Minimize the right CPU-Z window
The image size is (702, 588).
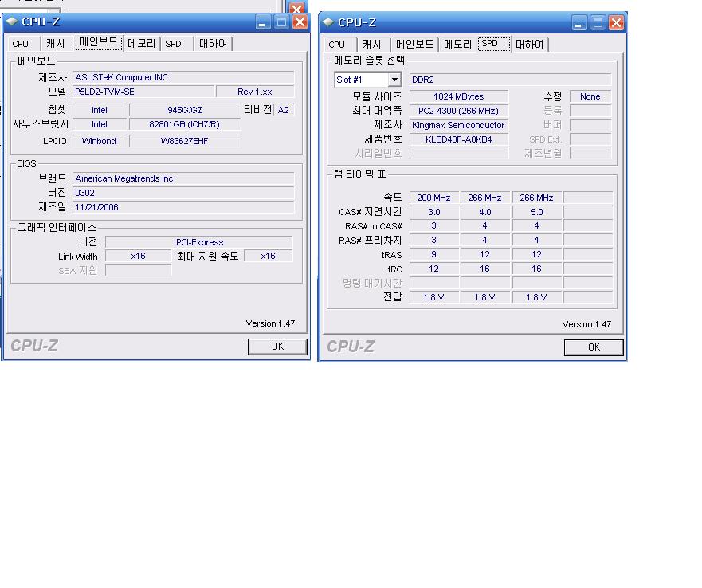click(x=579, y=23)
